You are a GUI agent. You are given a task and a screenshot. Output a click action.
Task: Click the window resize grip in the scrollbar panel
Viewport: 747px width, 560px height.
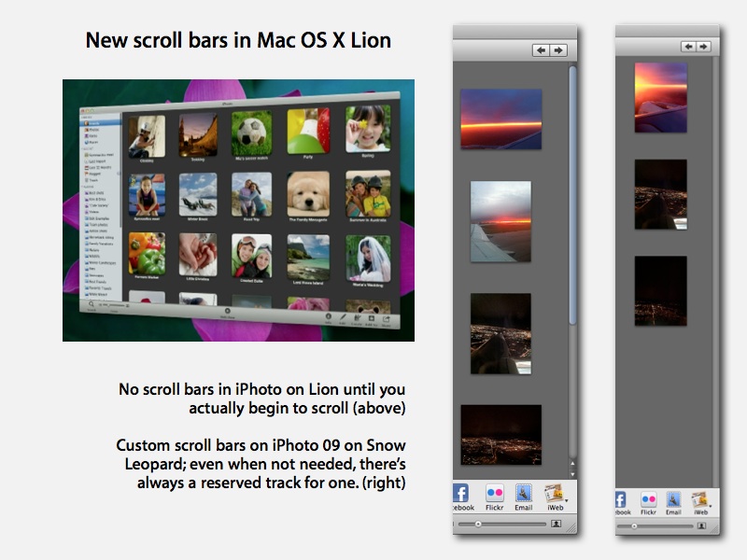point(571,527)
